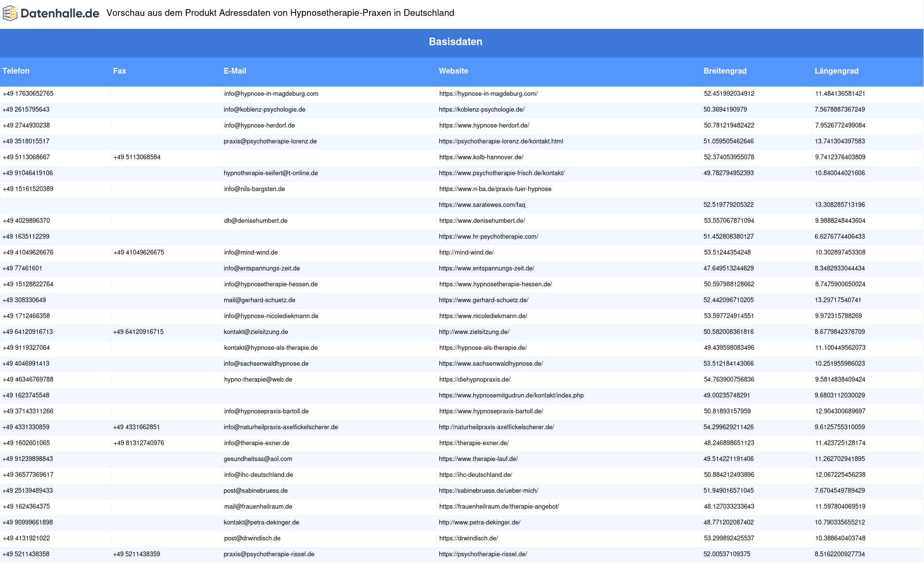This screenshot has width=924, height=563.
Task: Click the sachsenwaldhypnose.de website cell
Action: 491,364
